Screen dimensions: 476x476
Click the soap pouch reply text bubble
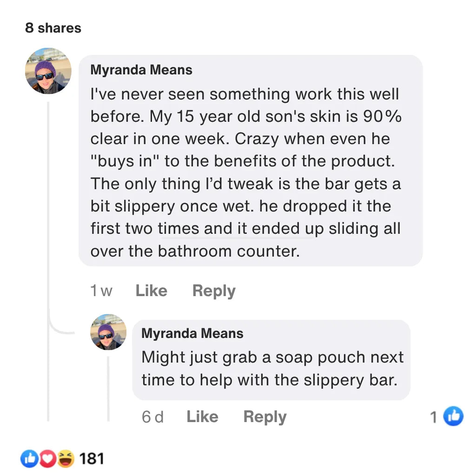272,369
